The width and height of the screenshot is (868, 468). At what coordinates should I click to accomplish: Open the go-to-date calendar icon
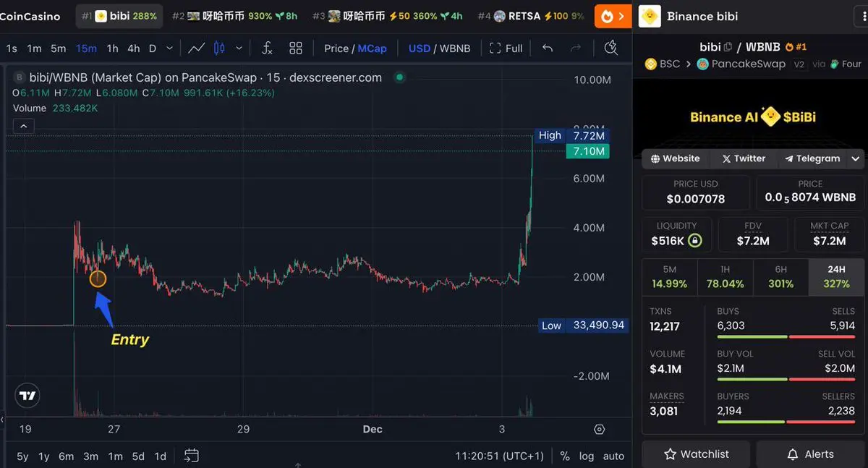pos(192,456)
